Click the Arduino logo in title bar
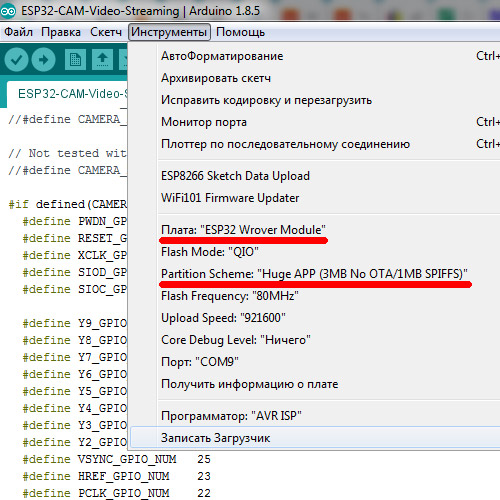Viewport: 500px width, 500px height. pos(8,11)
